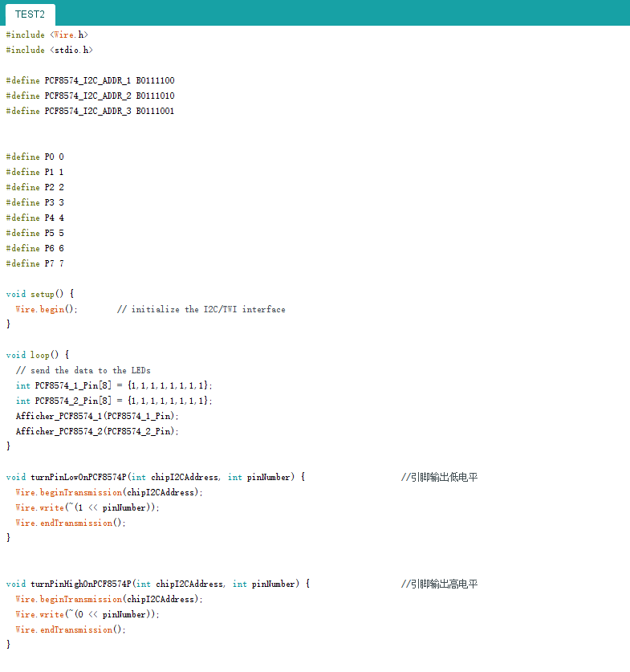Click the Wire.write(~(1 << pinNumber)) line
630x672 pixels.
(87, 507)
